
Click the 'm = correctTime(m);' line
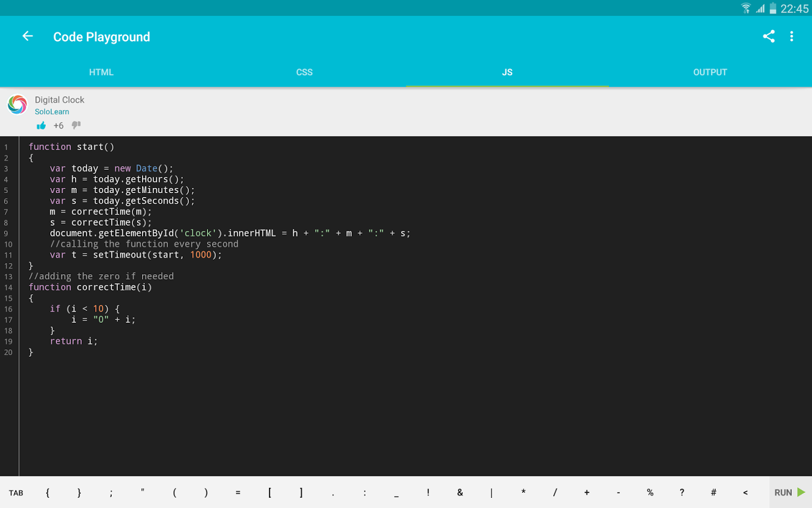coord(101,212)
